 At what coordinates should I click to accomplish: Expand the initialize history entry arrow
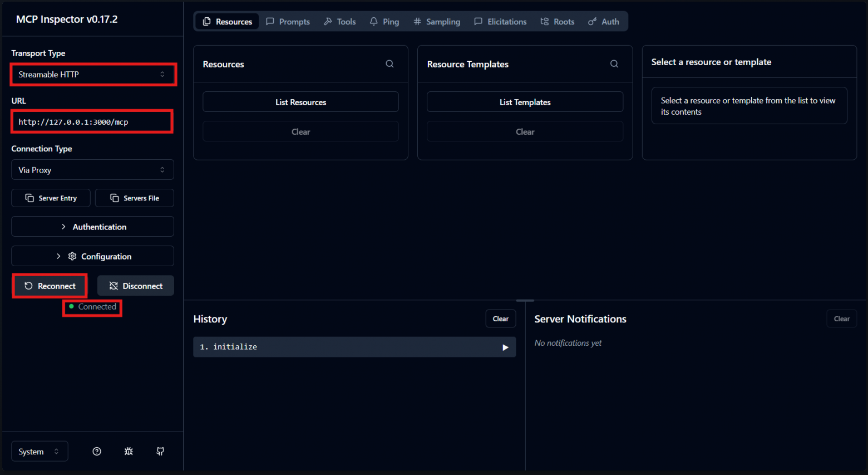coord(505,347)
